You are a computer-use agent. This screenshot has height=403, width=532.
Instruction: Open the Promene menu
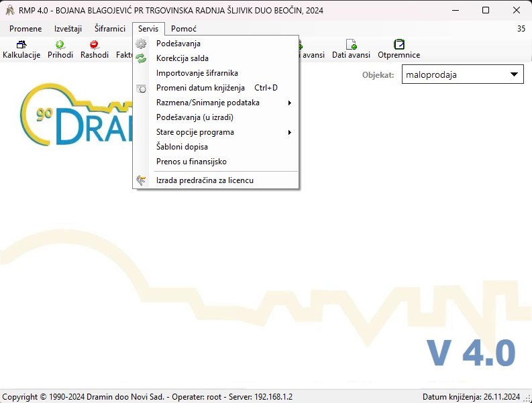click(25, 29)
